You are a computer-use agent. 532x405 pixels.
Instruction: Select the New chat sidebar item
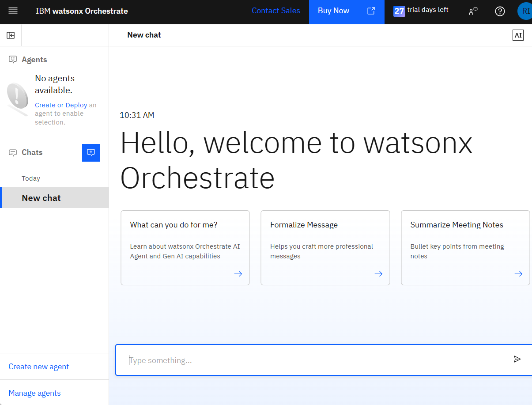54,197
